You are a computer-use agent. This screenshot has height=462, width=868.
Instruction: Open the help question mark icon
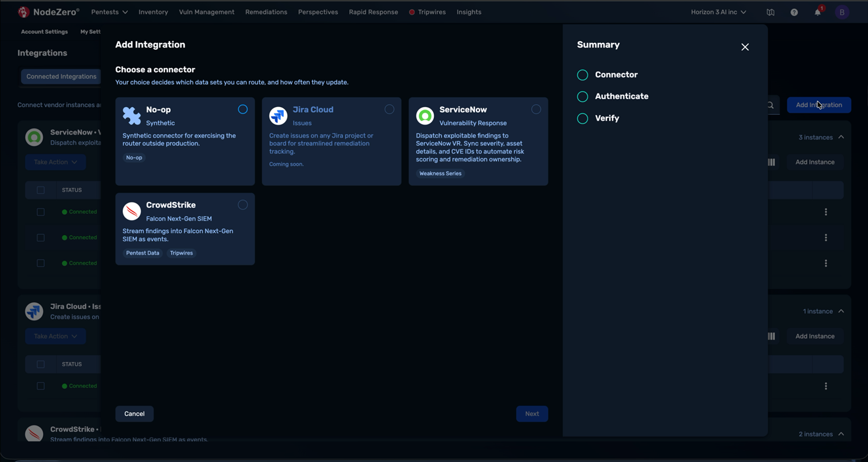[794, 12]
